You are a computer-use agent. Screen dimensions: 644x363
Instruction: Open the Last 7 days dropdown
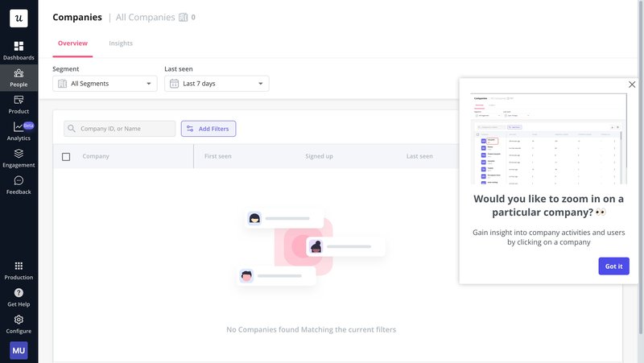(217, 84)
